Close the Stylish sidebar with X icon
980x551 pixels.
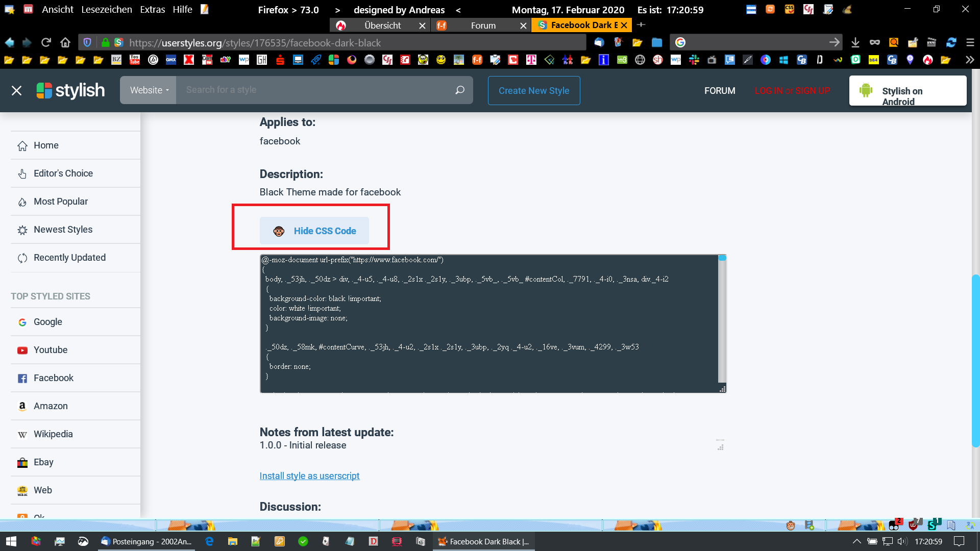16,90
